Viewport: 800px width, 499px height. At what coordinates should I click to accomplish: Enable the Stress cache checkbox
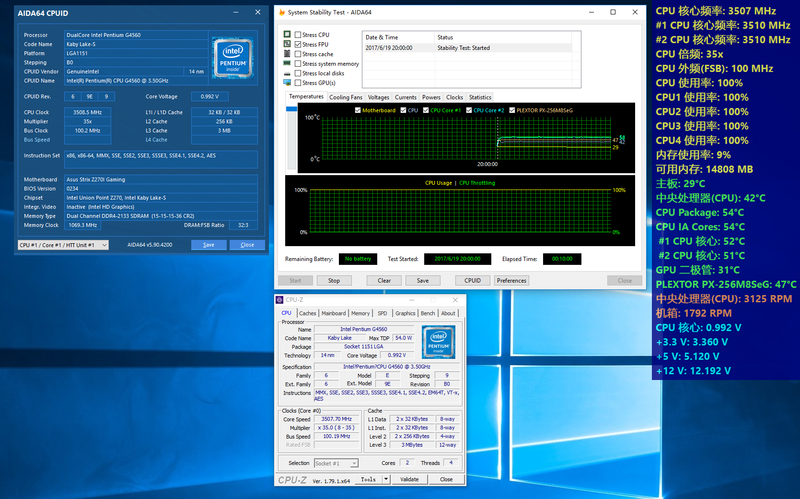click(x=298, y=54)
